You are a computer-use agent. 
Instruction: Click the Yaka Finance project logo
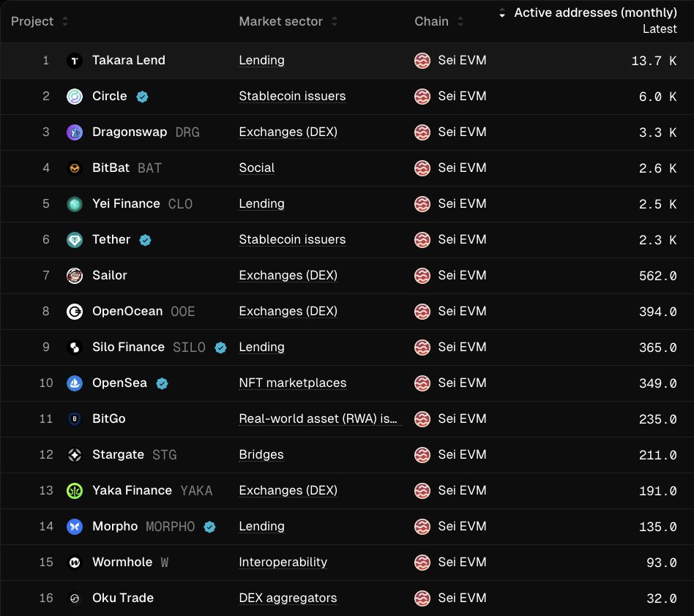pos(75,490)
